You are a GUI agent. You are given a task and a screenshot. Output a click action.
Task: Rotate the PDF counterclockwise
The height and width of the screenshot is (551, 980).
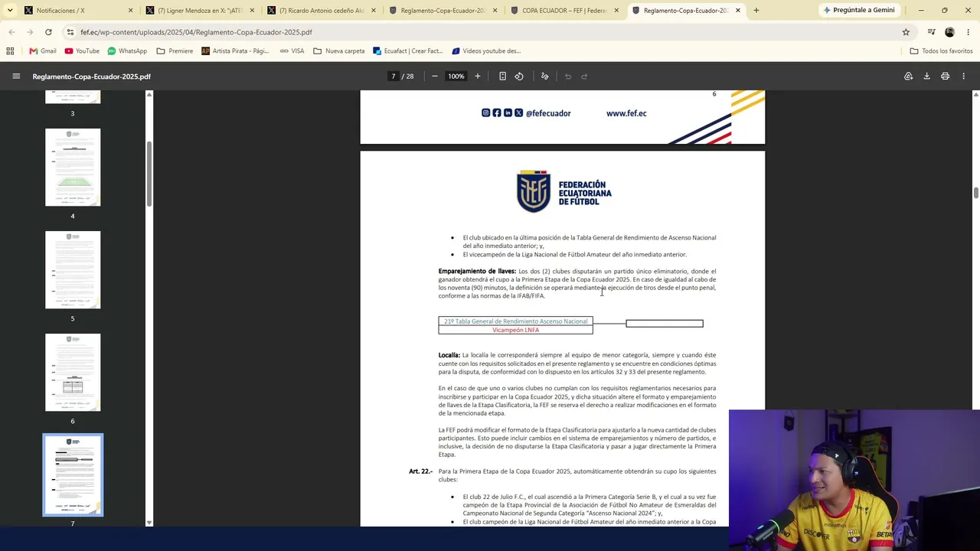coord(519,77)
